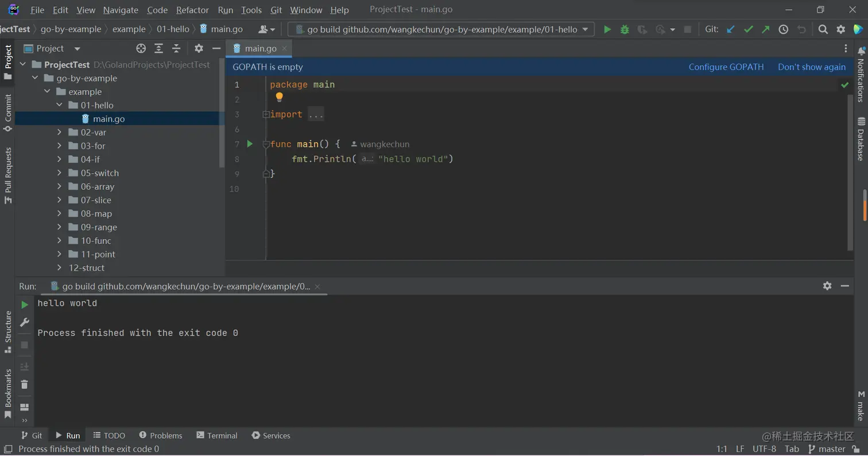Collapse all nodes in Project panel
Viewport: 868px width, 456px height.
(x=176, y=48)
